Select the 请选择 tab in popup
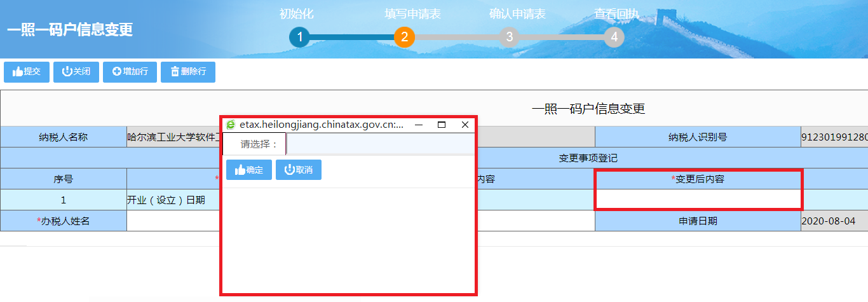This screenshot has width=868, height=302. 254,144
